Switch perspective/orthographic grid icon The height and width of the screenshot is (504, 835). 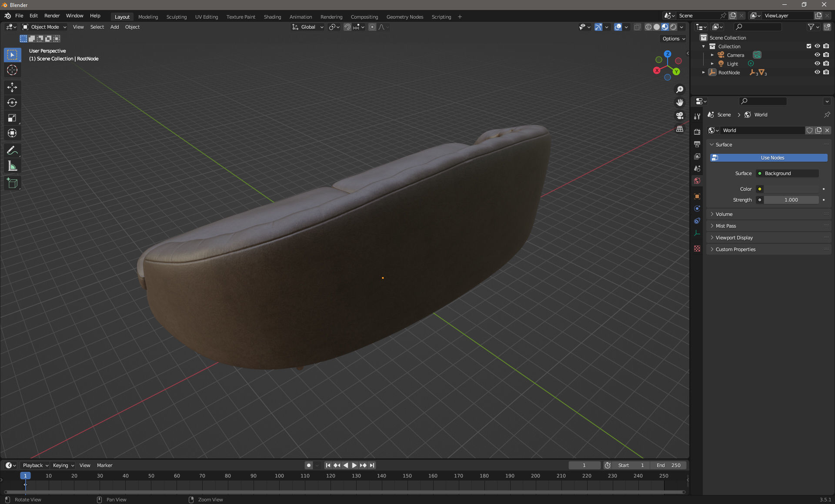(x=679, y=129)
